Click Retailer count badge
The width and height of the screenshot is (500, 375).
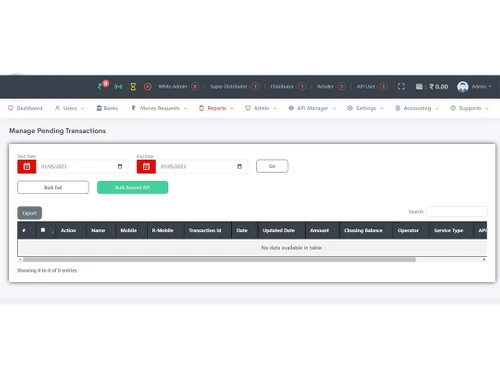pos(342,87)
